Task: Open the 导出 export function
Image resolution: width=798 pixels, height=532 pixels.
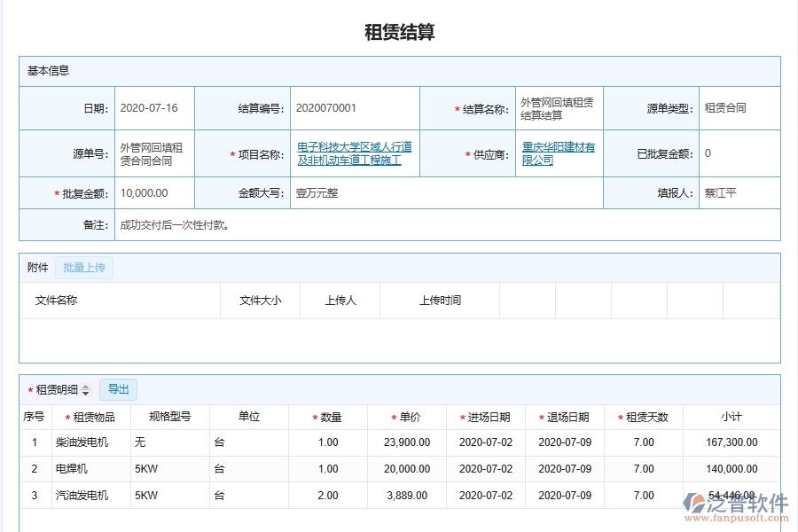Action: pos(119,389)
